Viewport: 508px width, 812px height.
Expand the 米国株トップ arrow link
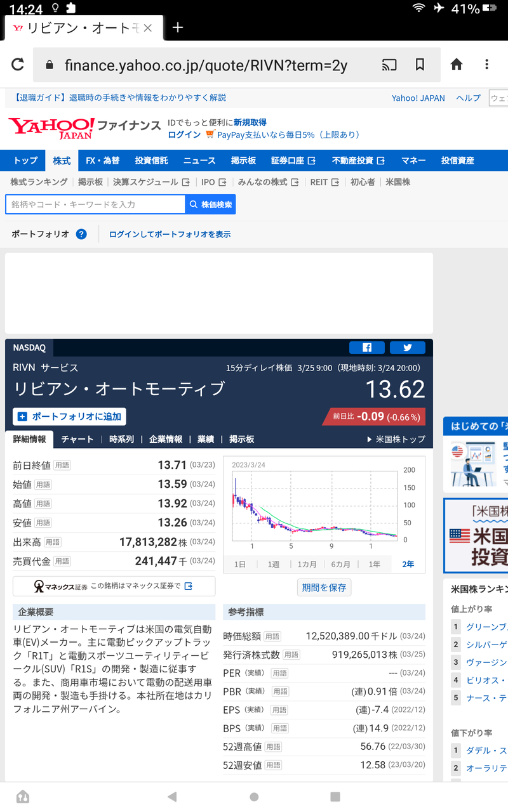396,439
